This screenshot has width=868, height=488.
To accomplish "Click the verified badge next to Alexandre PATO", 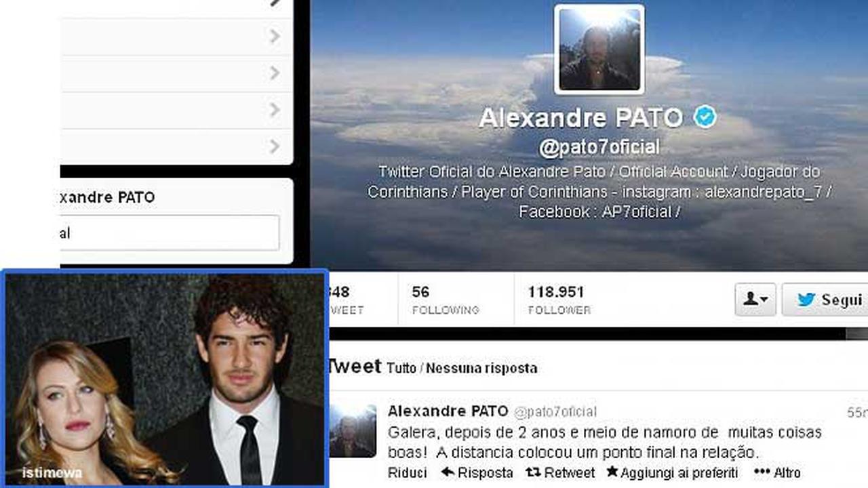I will pos(705,117).
